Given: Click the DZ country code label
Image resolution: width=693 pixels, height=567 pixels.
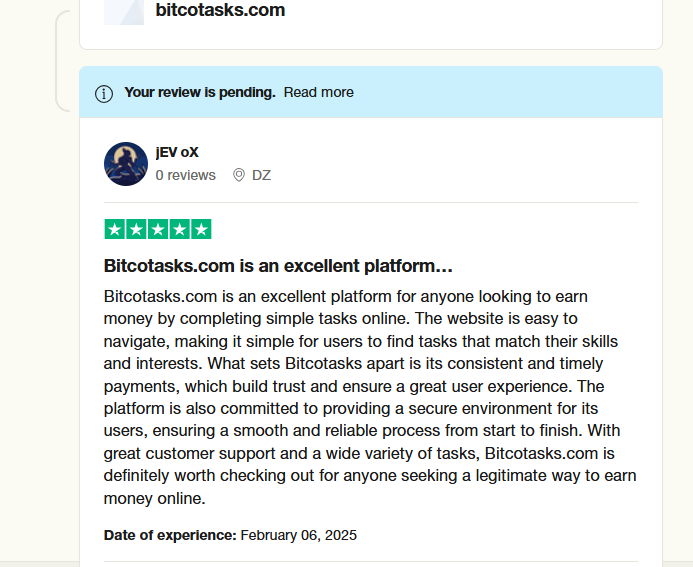Looking at the screenshot, I should tap(261, 175).
